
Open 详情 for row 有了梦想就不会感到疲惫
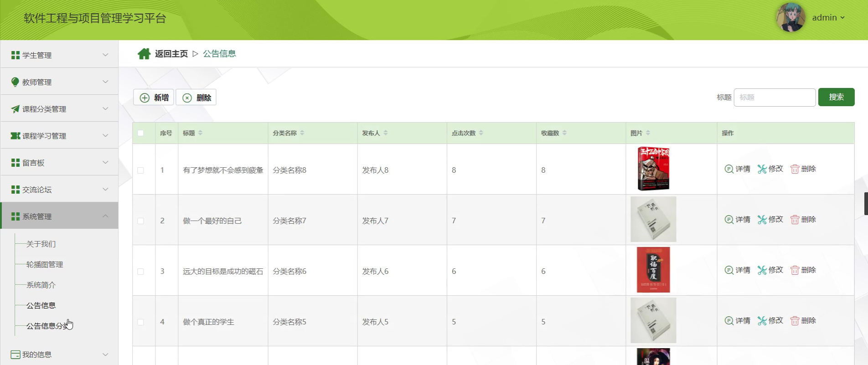pos(737,169)
